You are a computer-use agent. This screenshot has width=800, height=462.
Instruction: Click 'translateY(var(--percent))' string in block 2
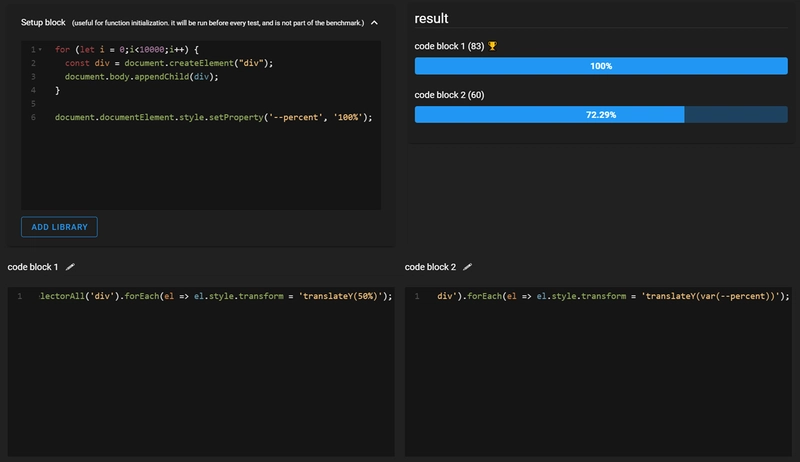pyautogui.click(x=711, y=296)
